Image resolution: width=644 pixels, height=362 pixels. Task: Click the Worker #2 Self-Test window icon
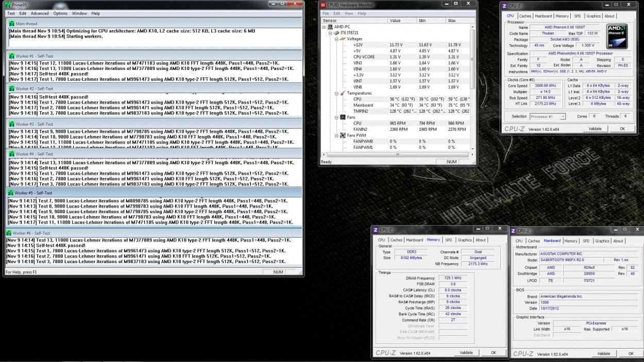coord(12,89)
